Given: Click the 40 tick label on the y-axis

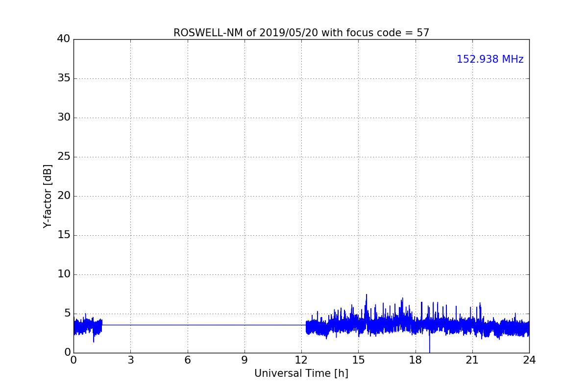Looking at the screenshot, I should tap(64, 39).
